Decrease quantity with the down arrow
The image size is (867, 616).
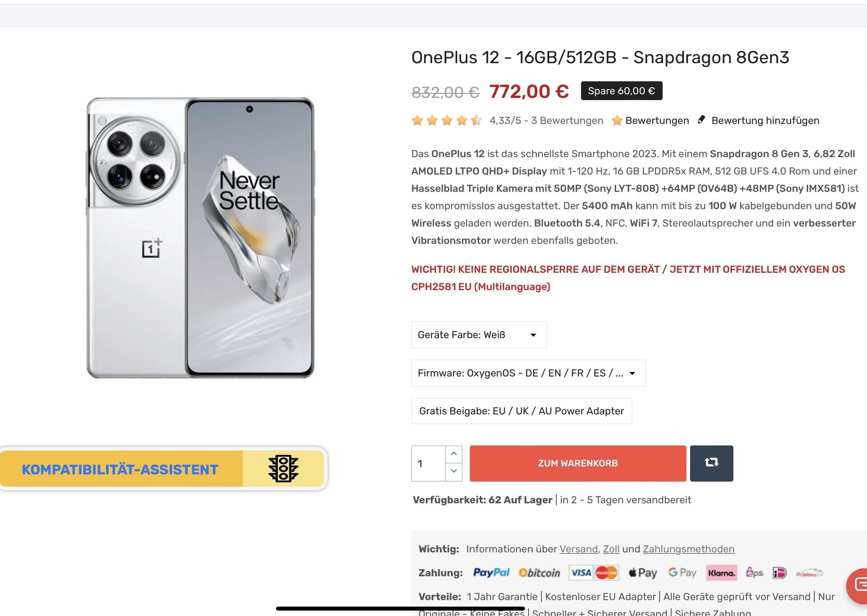tap(454, 471)
